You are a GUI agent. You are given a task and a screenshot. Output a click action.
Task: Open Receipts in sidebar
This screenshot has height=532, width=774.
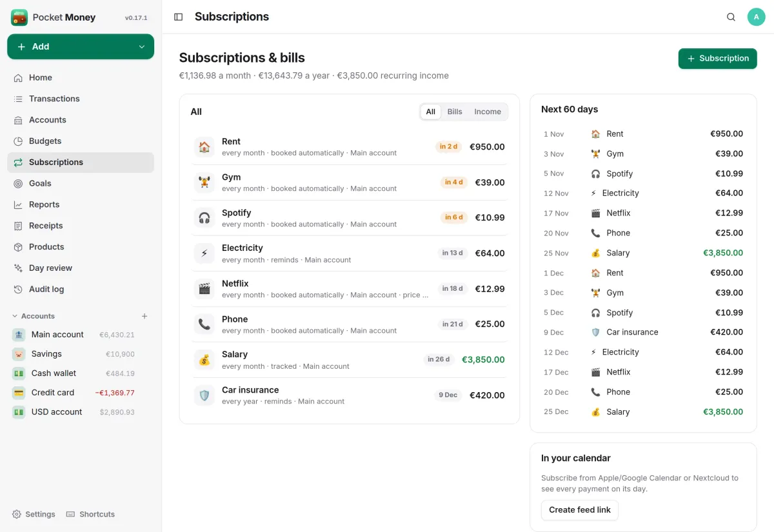point(81,226)
